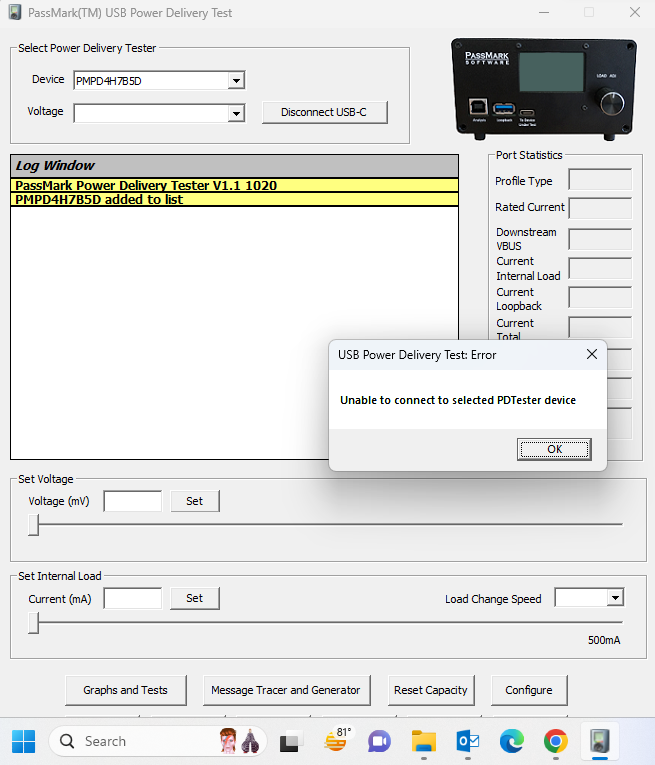Click the Downstream VBUS field
This screenshot has height=765, width=655.
(x=600, y=239)
